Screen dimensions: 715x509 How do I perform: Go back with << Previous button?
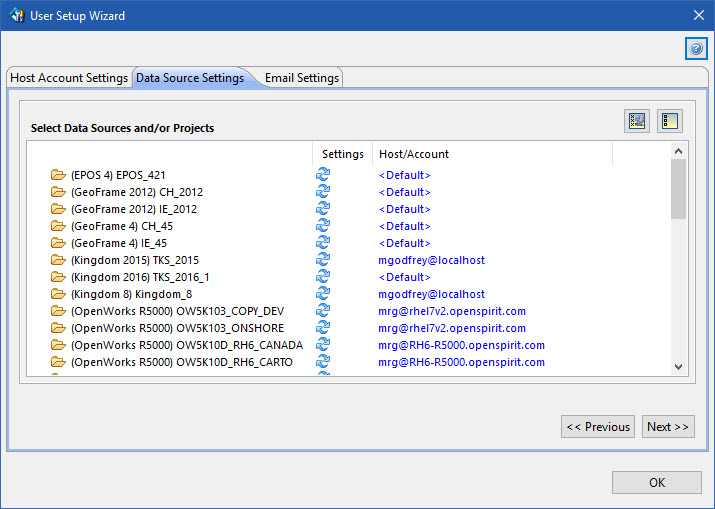point(598,427)
